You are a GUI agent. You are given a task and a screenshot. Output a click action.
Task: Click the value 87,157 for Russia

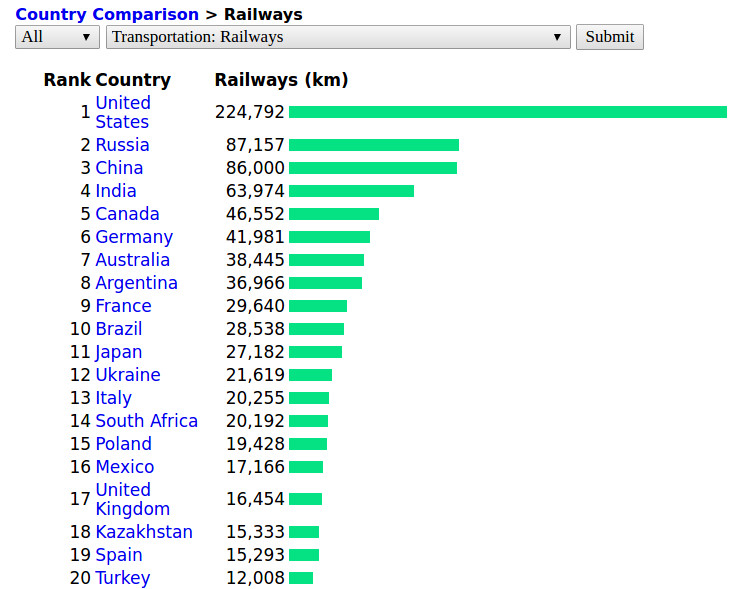pyautogui.click(x=255, y=145)
